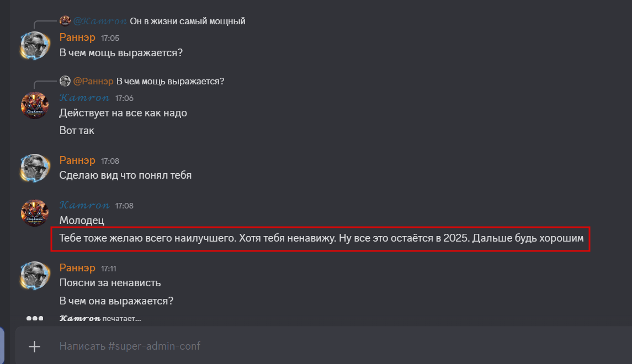Open Раннэр's avatar beside the 17:11 message
This screenshot has height=364, width=632.
tap(35, 276)
